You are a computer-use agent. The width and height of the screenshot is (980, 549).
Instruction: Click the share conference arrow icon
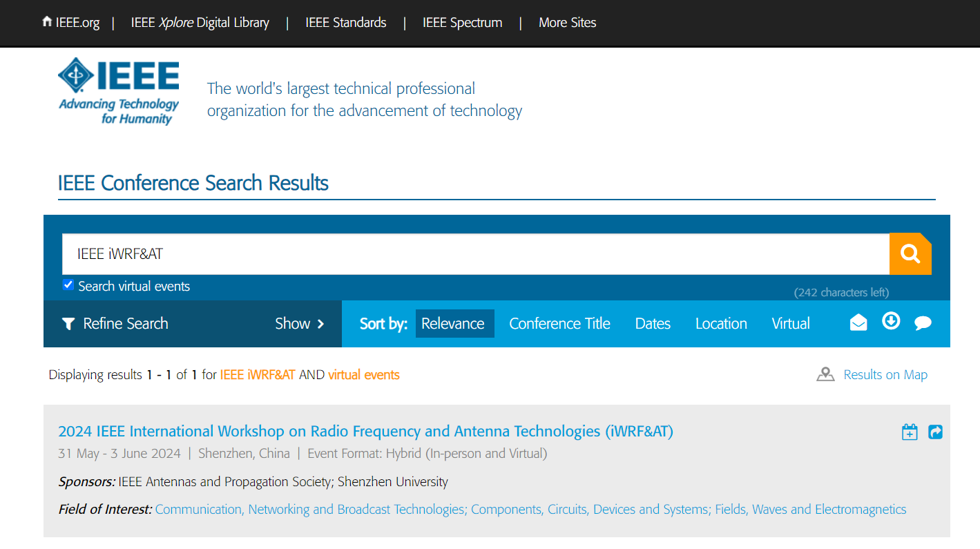(x=935, y=432)
